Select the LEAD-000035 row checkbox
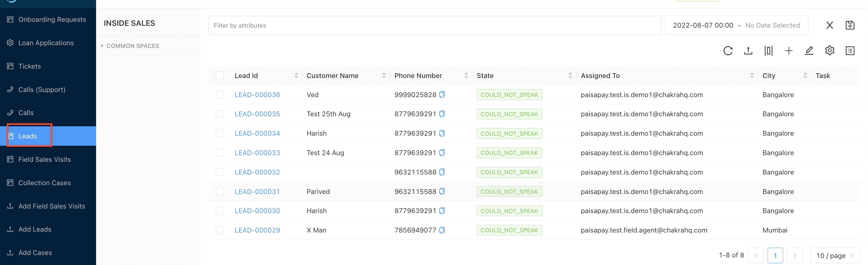 pyautogui.click(x=220, y=114)
